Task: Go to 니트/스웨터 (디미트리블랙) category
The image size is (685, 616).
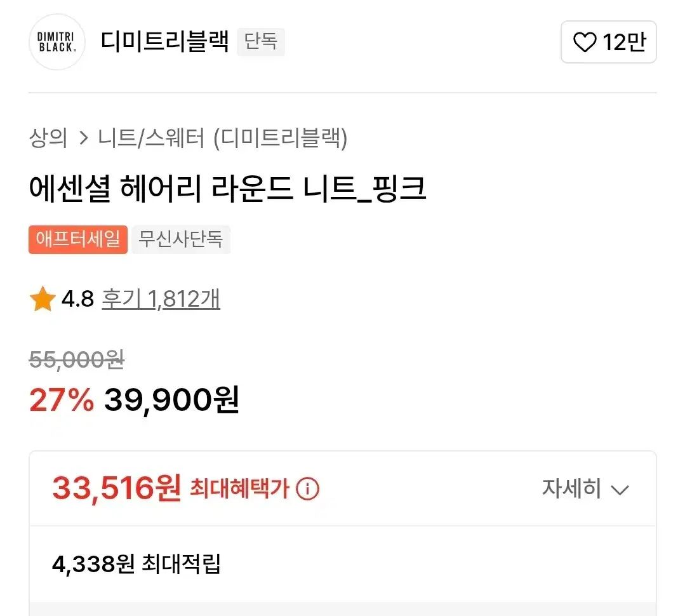Action: click(222, 138)
